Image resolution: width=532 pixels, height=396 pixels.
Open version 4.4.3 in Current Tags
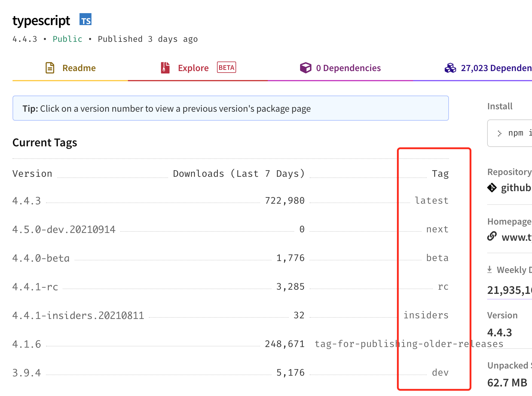[x=27, y=201]
